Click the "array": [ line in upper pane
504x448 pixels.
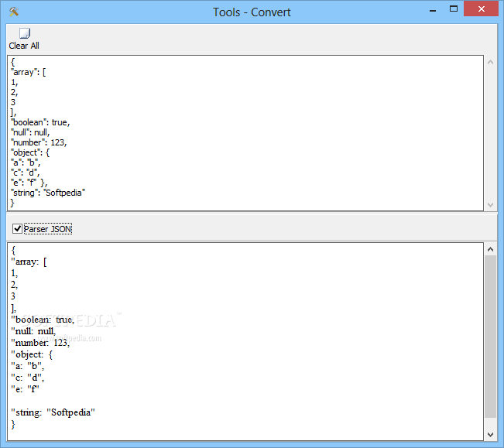(29, 72)
